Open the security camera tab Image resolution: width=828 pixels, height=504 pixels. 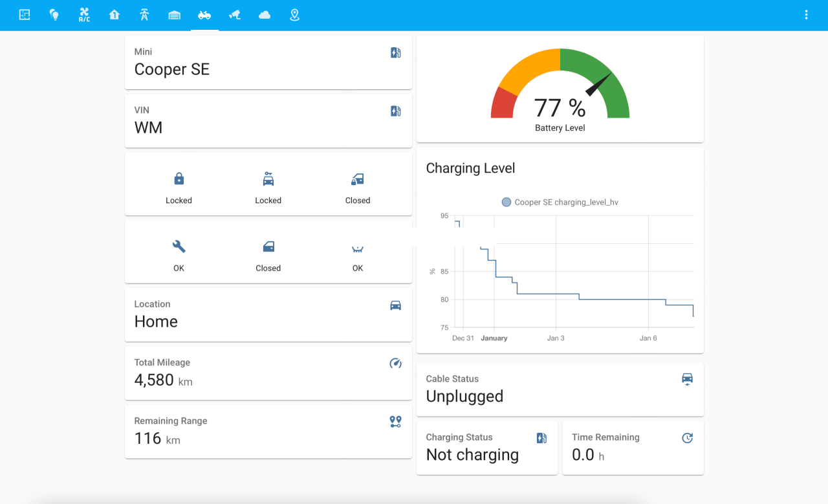(234, 15)
